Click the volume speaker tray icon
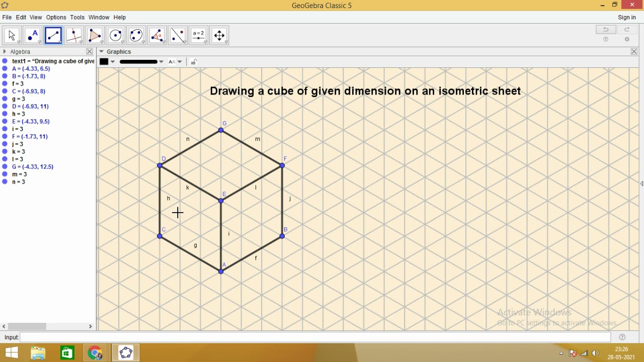Viewport: 644px width, 362px height. point(596,353)
